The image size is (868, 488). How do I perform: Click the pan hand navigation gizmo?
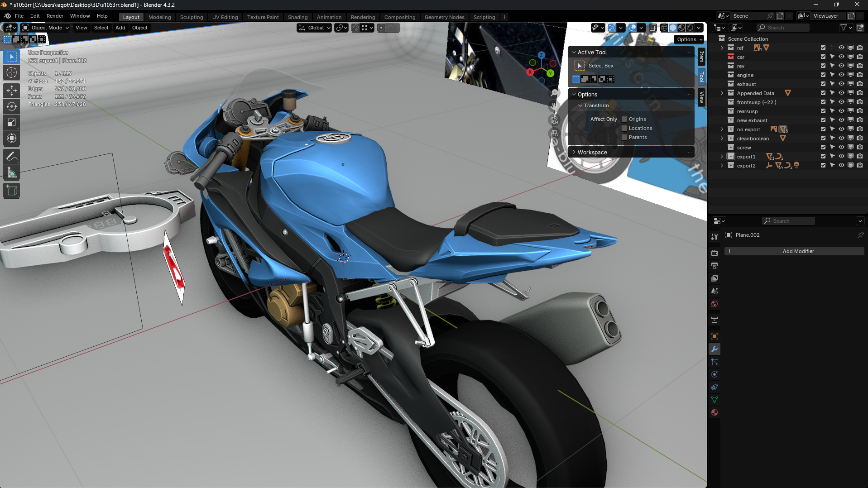(554, 106)
